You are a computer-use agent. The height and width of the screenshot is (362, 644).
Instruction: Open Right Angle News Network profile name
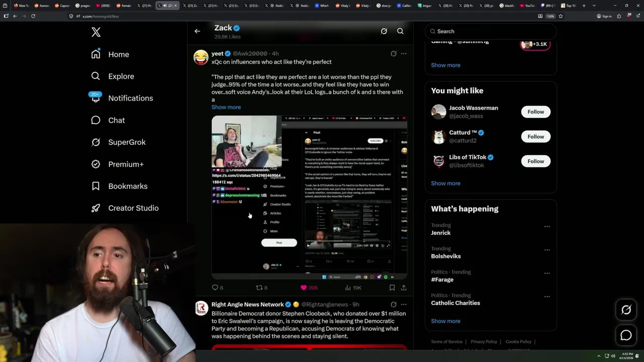click(248, 305)
